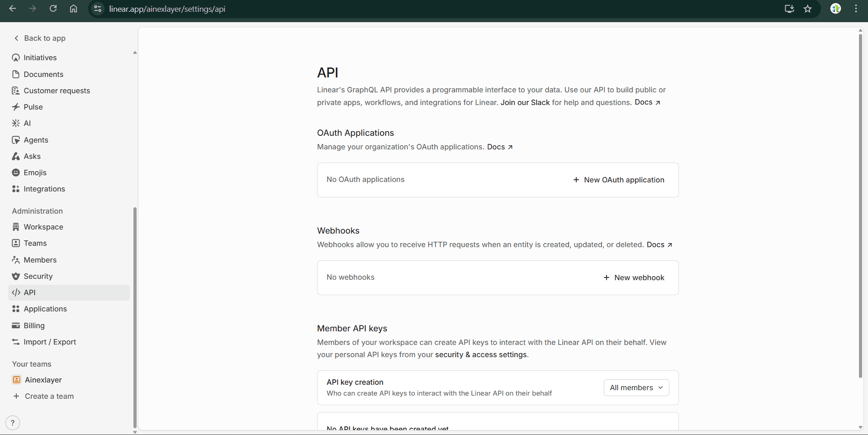Select the Initiatives sidebar icon
This screenshot has height=435, width=868.
pos(16,57)
